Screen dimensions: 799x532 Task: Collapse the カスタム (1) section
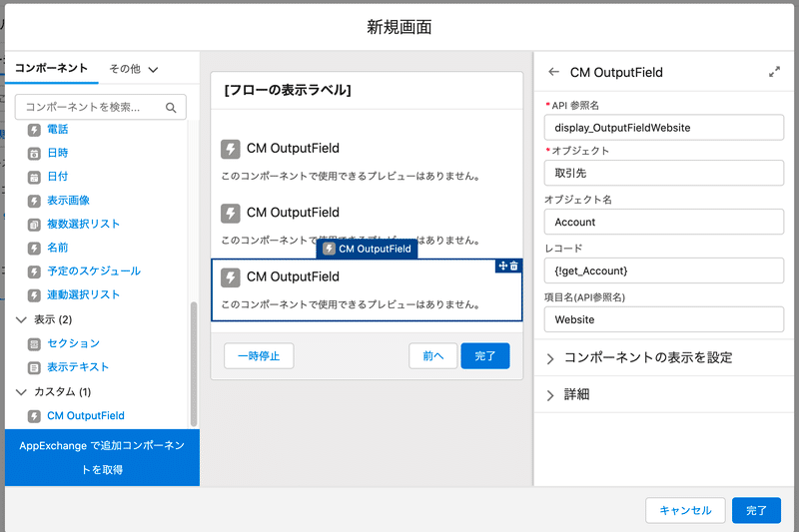pos(22,391)
